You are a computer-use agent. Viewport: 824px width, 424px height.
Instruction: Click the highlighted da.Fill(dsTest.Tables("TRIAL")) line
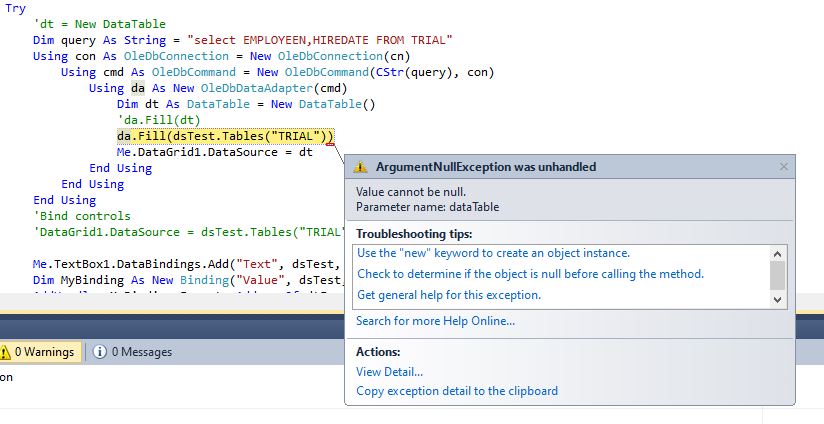click(225, 136)
